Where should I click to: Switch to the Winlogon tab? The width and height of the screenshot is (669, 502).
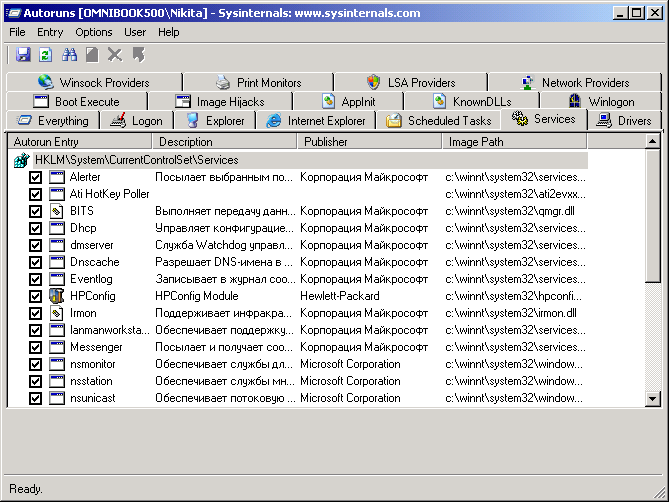coord(601,102)
